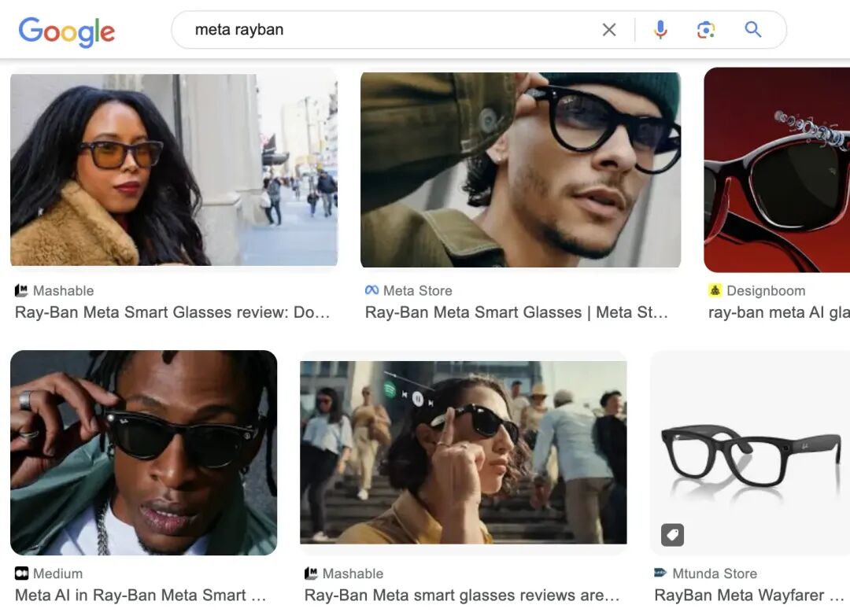Open the woman on the steps crowd thumbnail
The image size is (850, 616).
(x=464, y=452)
